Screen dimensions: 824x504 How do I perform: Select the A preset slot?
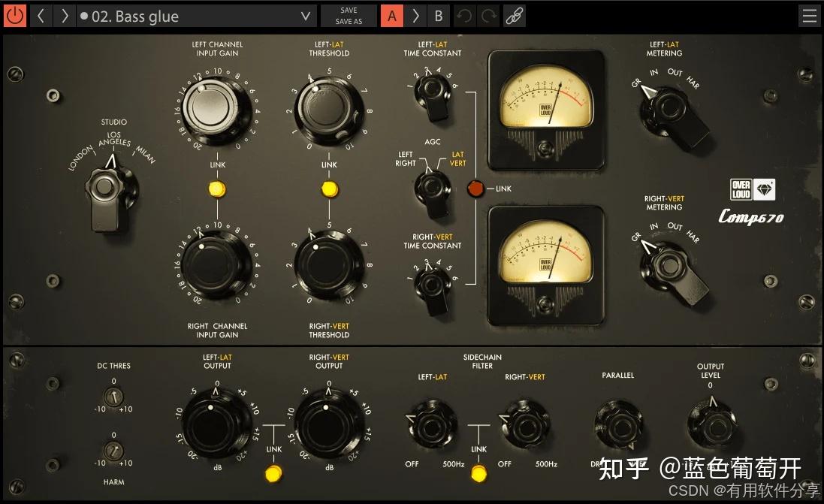(392, 15)
